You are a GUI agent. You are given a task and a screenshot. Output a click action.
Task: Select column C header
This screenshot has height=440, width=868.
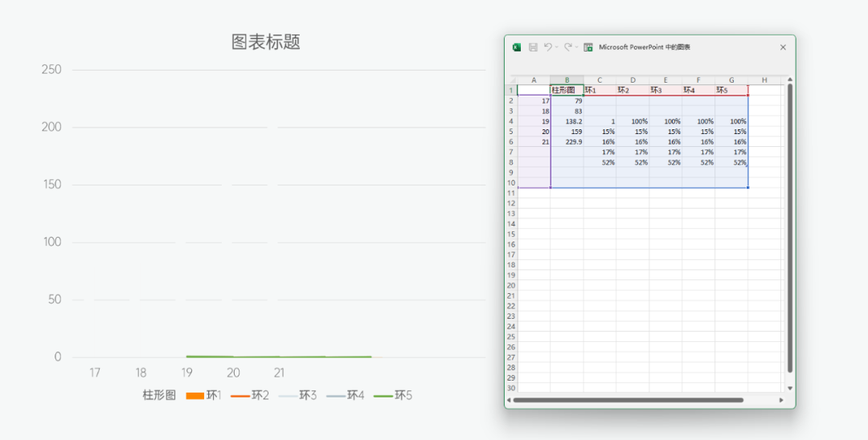pyautogui.click(x=600, y=80)
